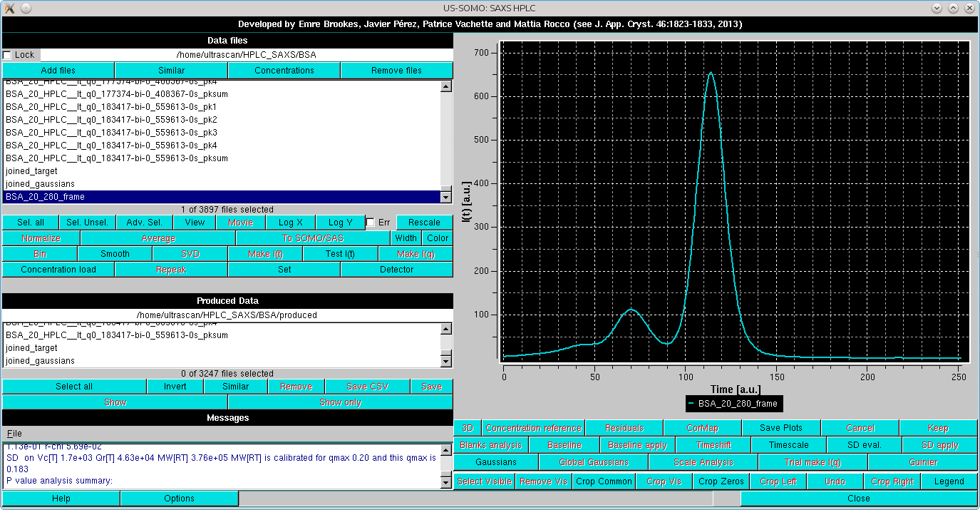This screenshot has width=980, height=510.
Task: Click Similar in Data files panel
Action: coord(171,71)
